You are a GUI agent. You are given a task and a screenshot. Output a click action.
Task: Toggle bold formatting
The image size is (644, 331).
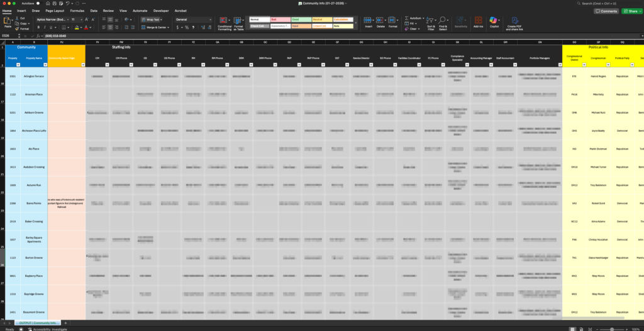click(x=38, y=28)
